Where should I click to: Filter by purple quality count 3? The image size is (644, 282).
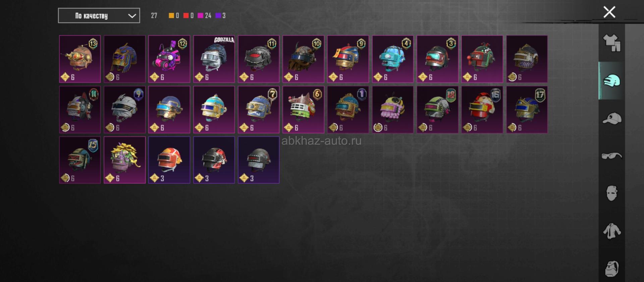[220, 15]
